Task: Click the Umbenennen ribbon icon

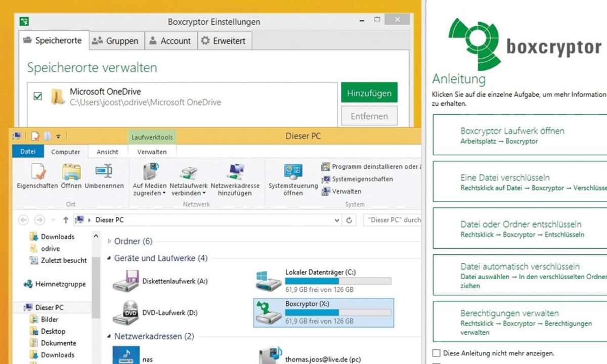Action: pos(104,172)
